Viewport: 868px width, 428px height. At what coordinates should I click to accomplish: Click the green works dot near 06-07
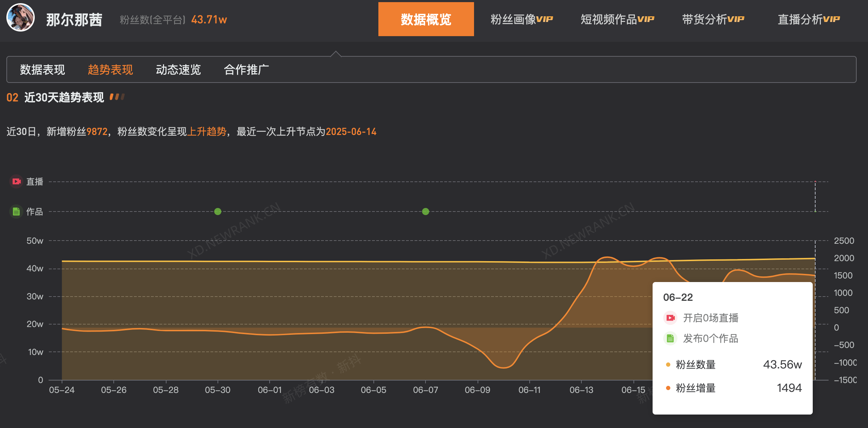tap(425, 212)
